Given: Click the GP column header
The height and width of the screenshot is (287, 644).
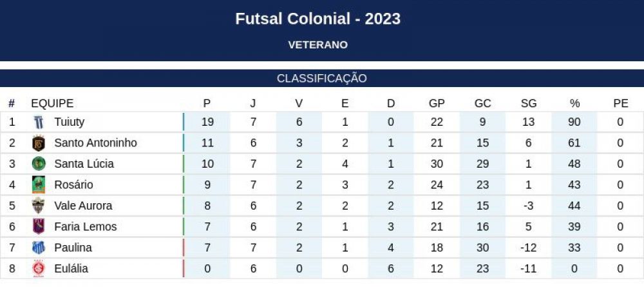Looking at the screenshot, I should click(437, 104).
